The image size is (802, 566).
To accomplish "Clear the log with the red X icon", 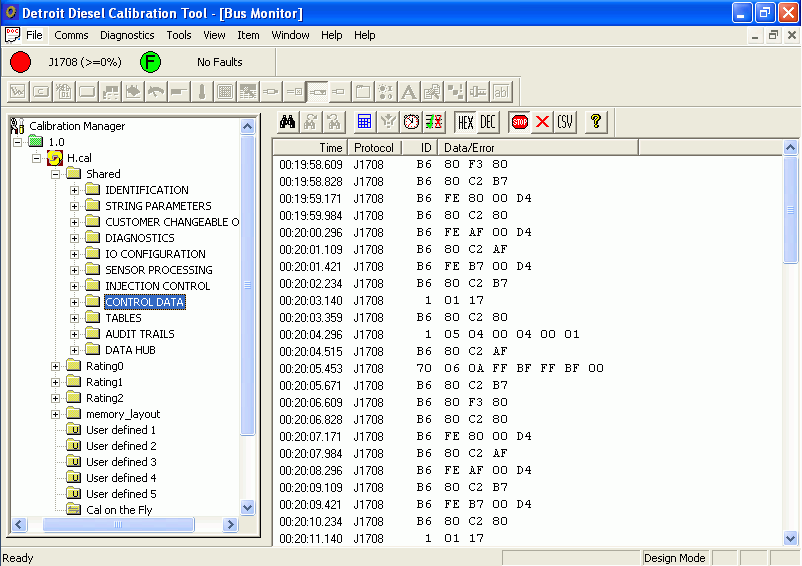I will click(x=542, y=122).
